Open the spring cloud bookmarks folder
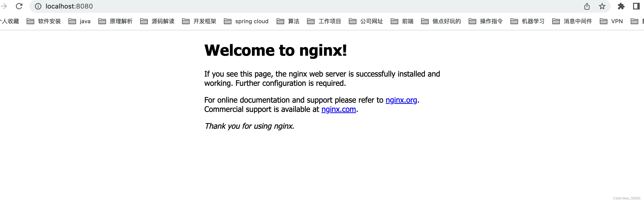The image size is (644, 202). 246,21
